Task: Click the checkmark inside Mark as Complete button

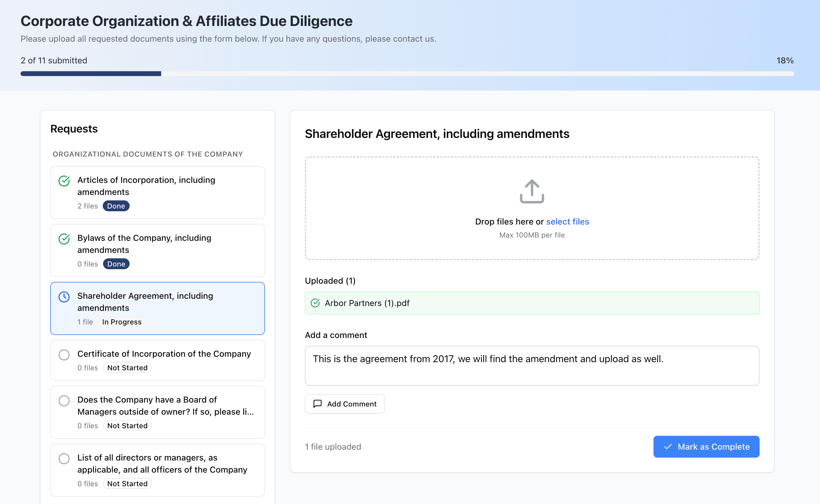Action: [668, 447]
